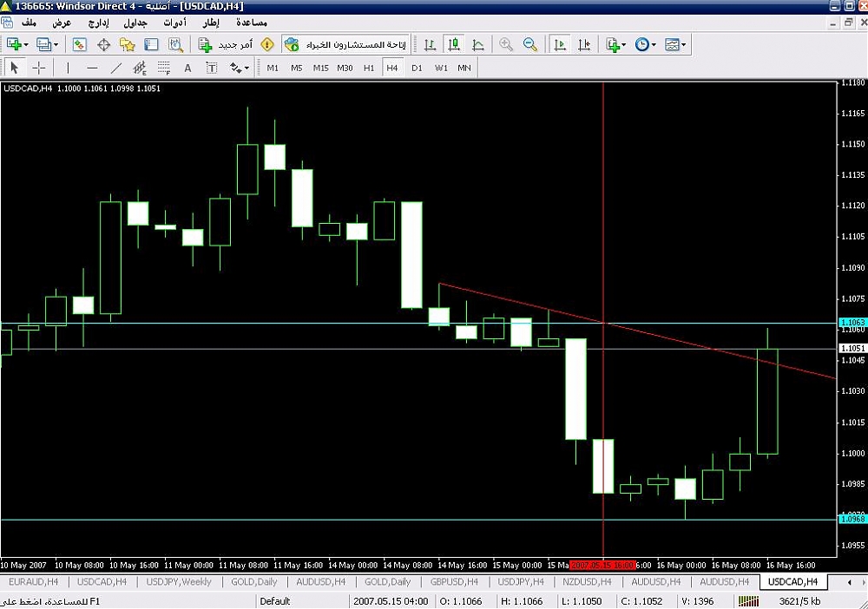The width and height of the screenshot is (868, 609).
Task: Switch to the EURAUD,H4 chart tab
Action: [x=33, y=581]
